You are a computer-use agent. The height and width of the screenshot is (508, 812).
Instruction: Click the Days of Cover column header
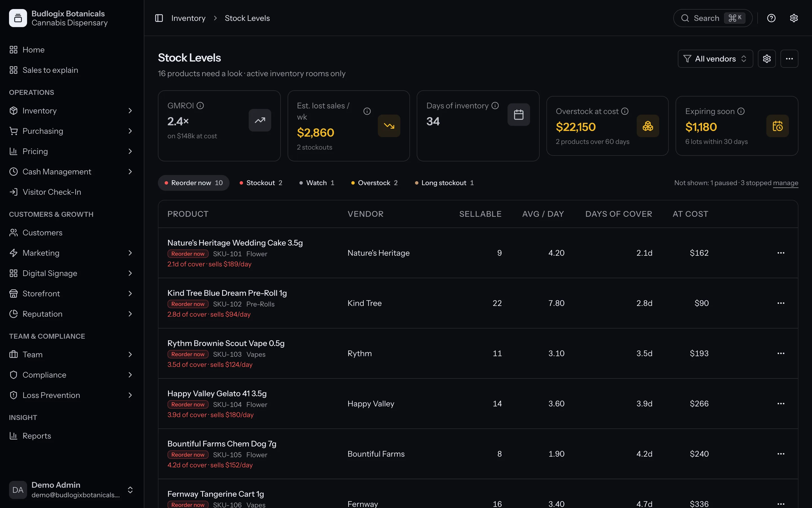pos(619,214)
